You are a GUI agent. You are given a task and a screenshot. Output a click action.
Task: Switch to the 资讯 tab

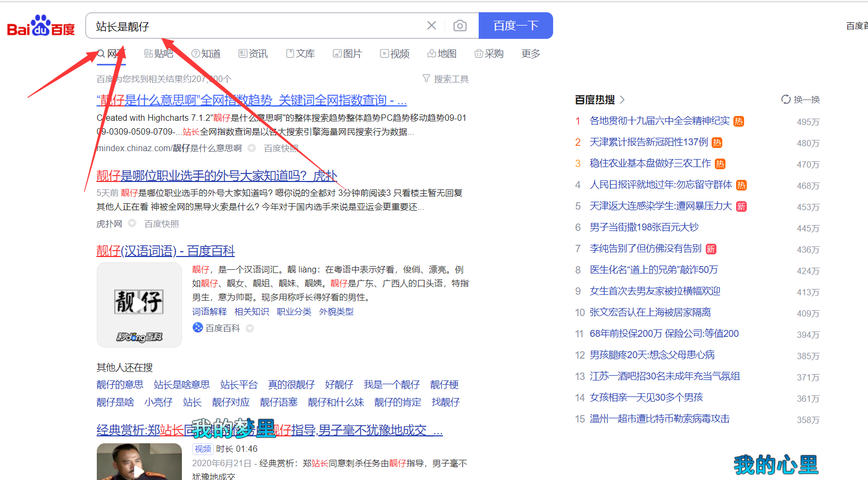pyautogui.click(x=253, y=54)
